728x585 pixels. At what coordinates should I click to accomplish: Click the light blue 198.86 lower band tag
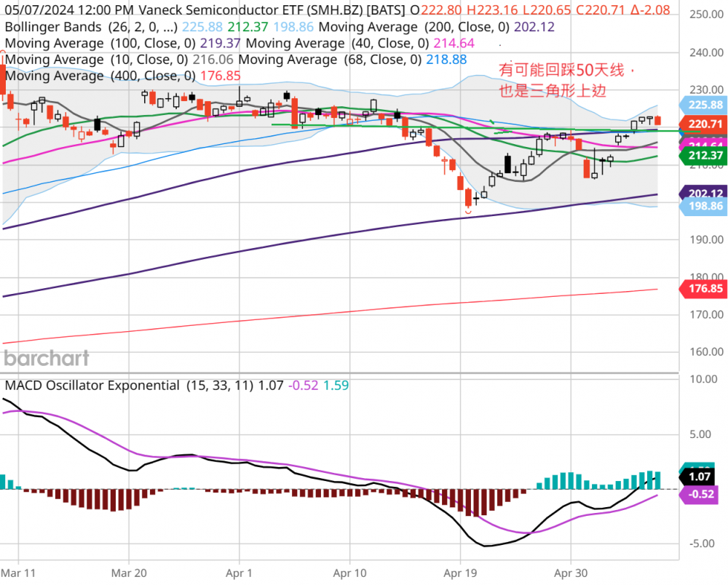[x=703, y=207]
